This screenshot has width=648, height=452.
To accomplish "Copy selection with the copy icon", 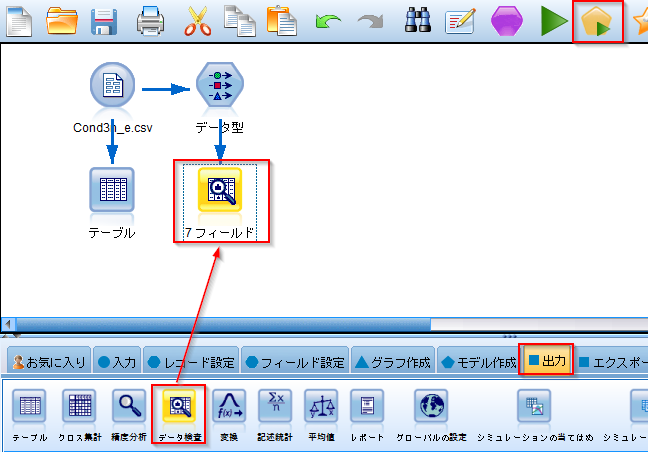I will 240,21.
